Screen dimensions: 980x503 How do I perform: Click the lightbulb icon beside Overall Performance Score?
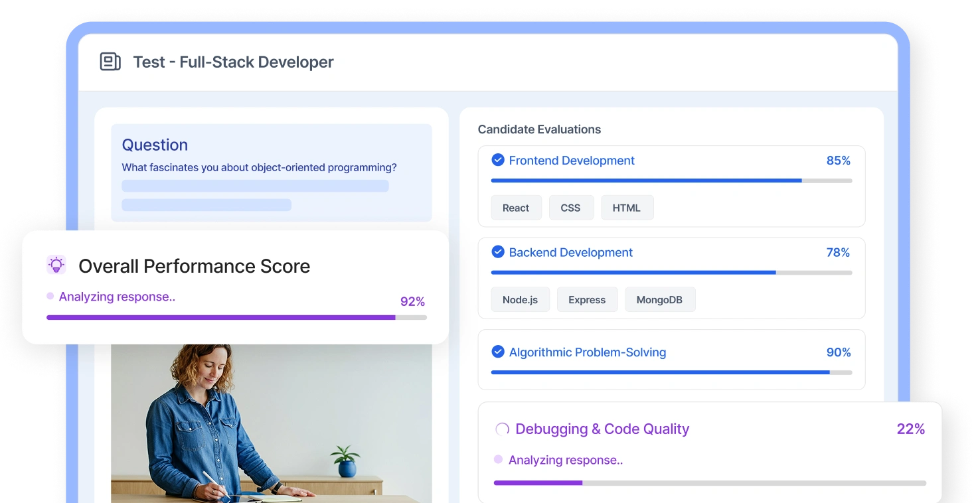[x=56, y=265]
